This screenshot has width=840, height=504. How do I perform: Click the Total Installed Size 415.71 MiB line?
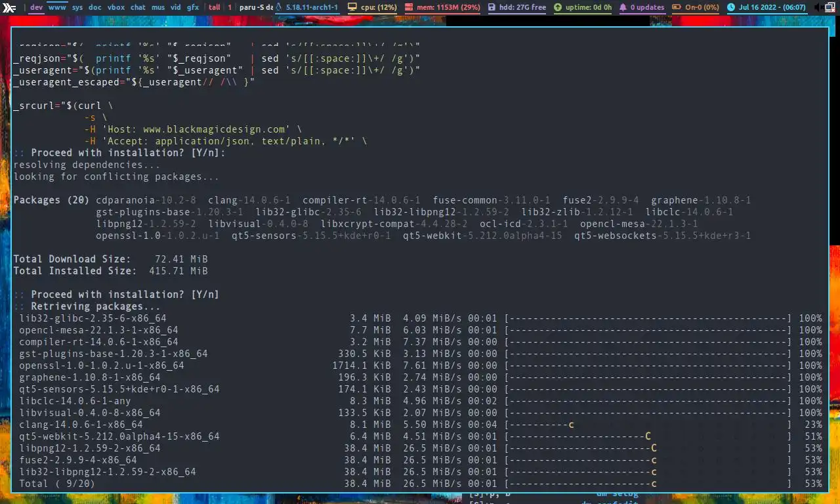[110, 271]
